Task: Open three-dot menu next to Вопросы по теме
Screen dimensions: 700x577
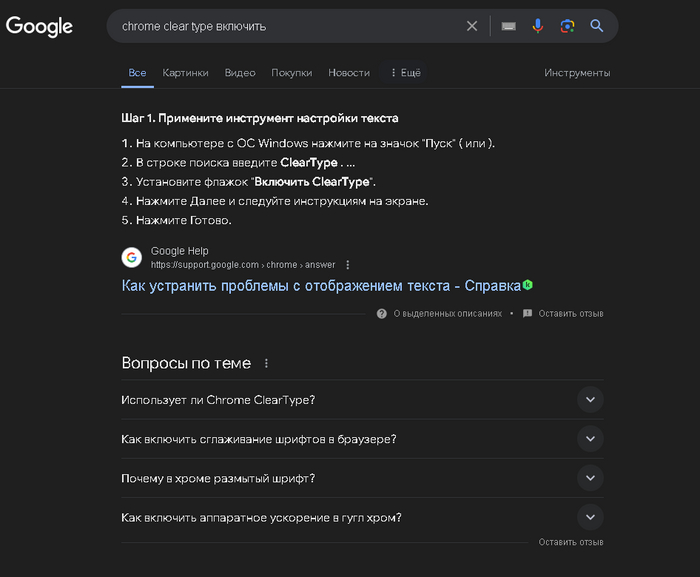Action: click(266, 363)
